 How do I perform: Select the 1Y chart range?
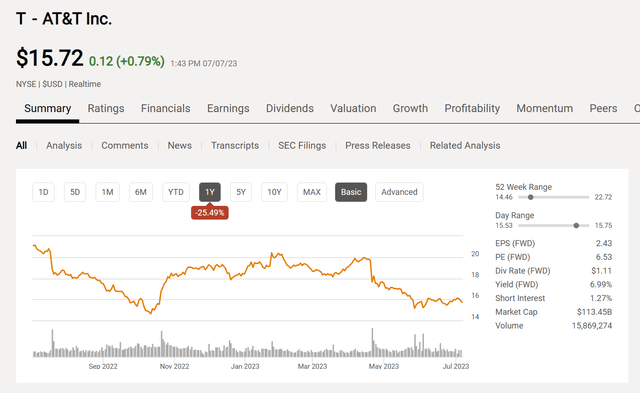point(210,192)
